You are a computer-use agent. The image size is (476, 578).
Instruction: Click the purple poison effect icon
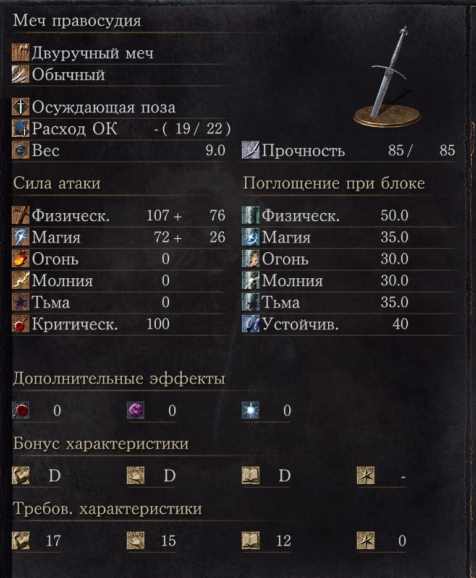point(136,410)
